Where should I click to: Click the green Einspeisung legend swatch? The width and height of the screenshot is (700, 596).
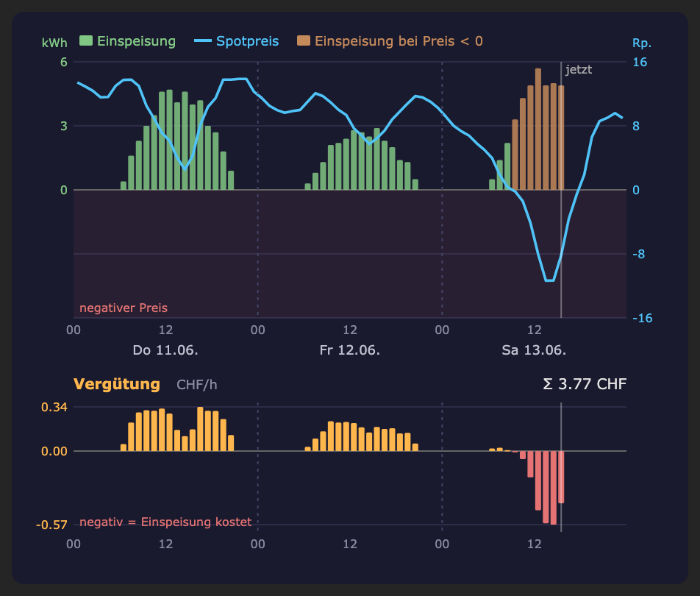pos(86,40)
